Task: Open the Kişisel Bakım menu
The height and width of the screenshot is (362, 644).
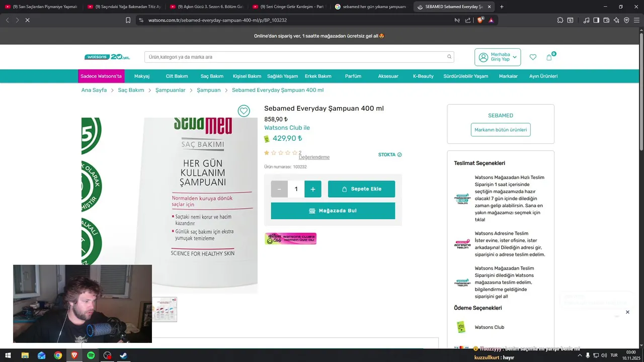Action: [247, 76]
